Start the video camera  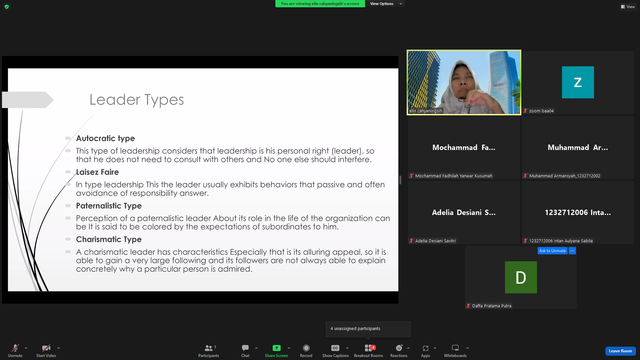(46, 350)
